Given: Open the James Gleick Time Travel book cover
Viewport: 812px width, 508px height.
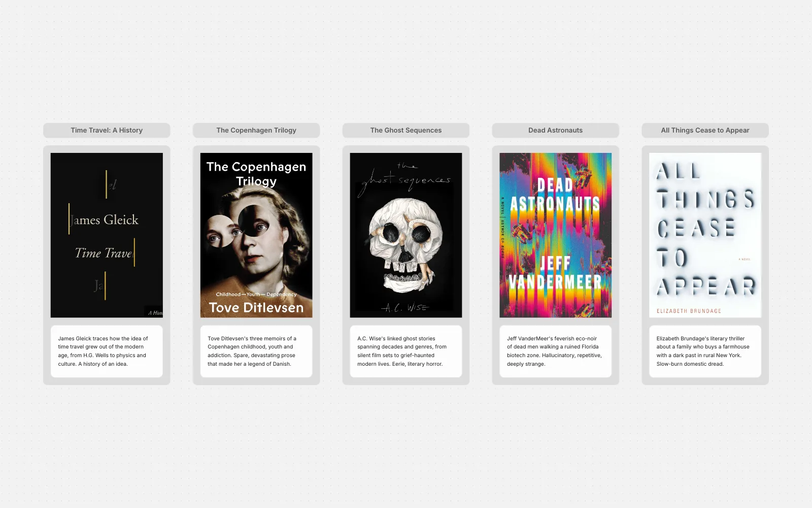Looking at the screenshot, I should [107, 235].
